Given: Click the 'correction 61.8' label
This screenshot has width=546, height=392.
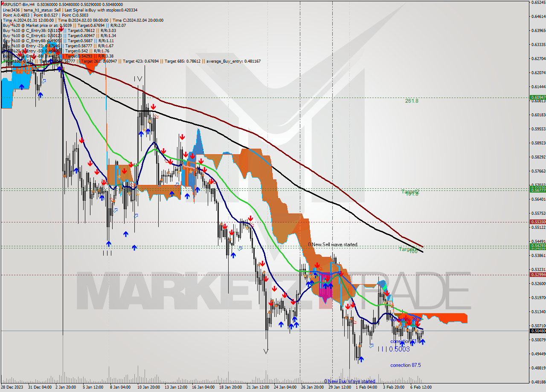Looking at the screenshot, I should (x=406, y=341).
